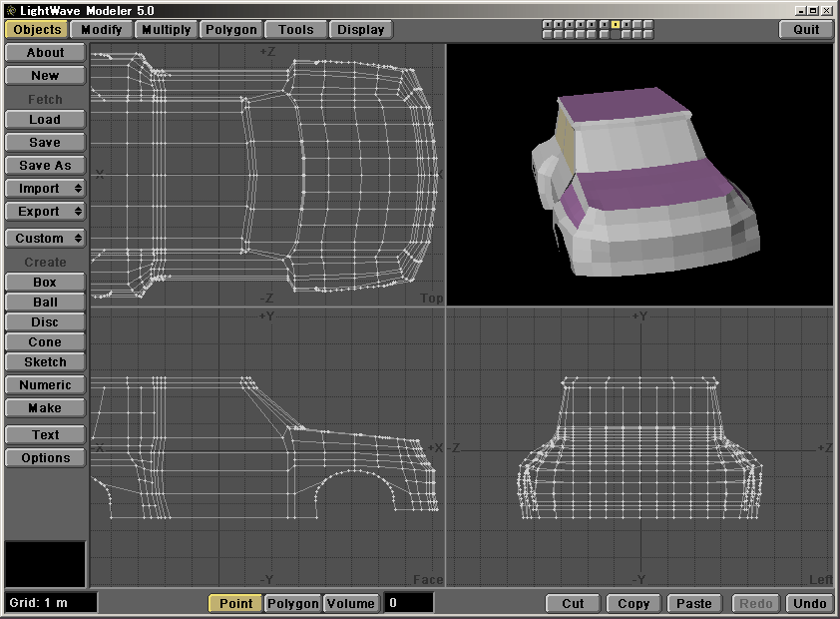840x619 pixels.
Task: Set first layer as background layer
Action: pos(548,34)
